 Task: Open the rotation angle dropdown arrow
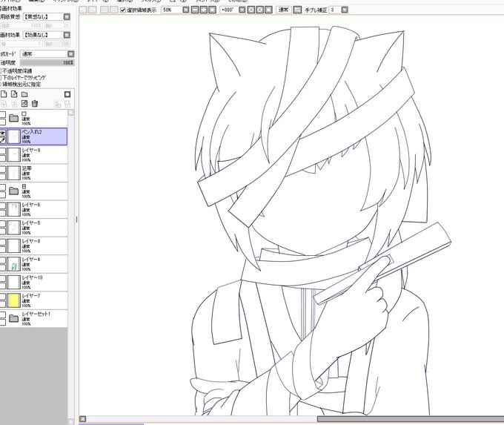pyautogui.click(x=242, y=10)
